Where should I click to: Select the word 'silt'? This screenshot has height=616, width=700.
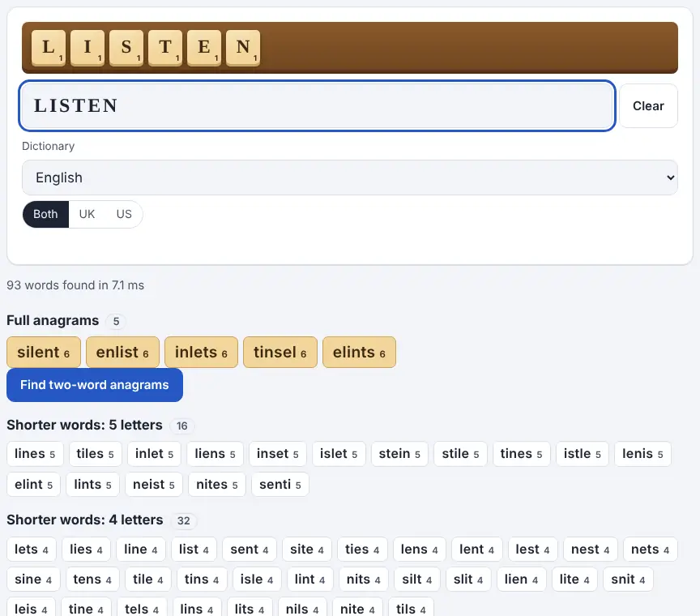[x=417, y=580]
